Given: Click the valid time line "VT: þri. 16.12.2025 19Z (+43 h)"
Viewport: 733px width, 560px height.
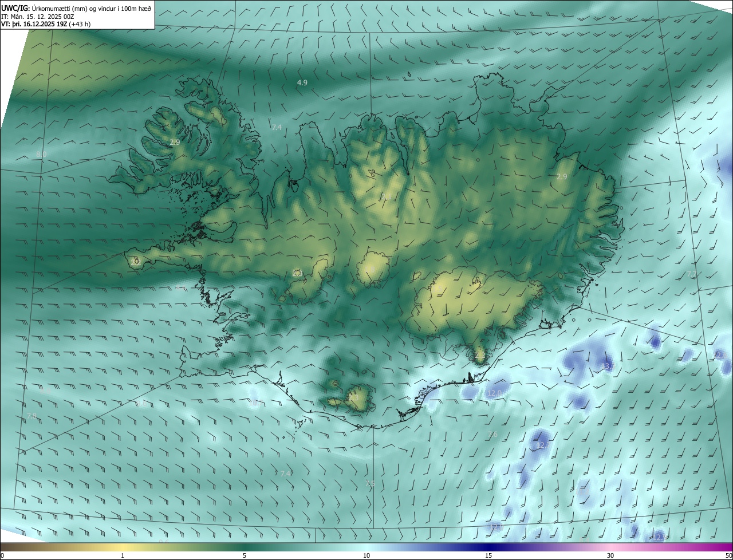Looking at the screenshot, I should point(46,24).
